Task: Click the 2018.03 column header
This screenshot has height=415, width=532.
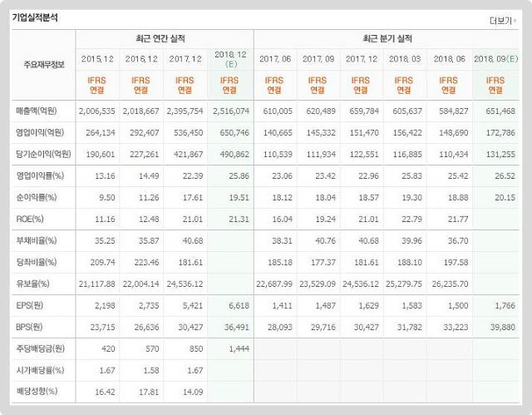Action: (x=405, y=59)
